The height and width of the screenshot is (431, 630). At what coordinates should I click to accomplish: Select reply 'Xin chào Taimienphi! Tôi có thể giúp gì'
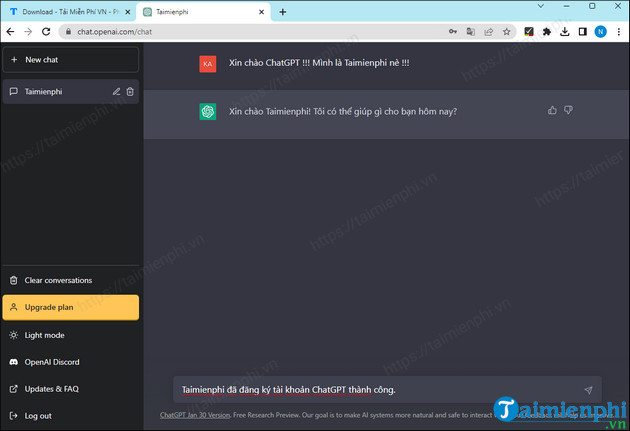(306, 111)
